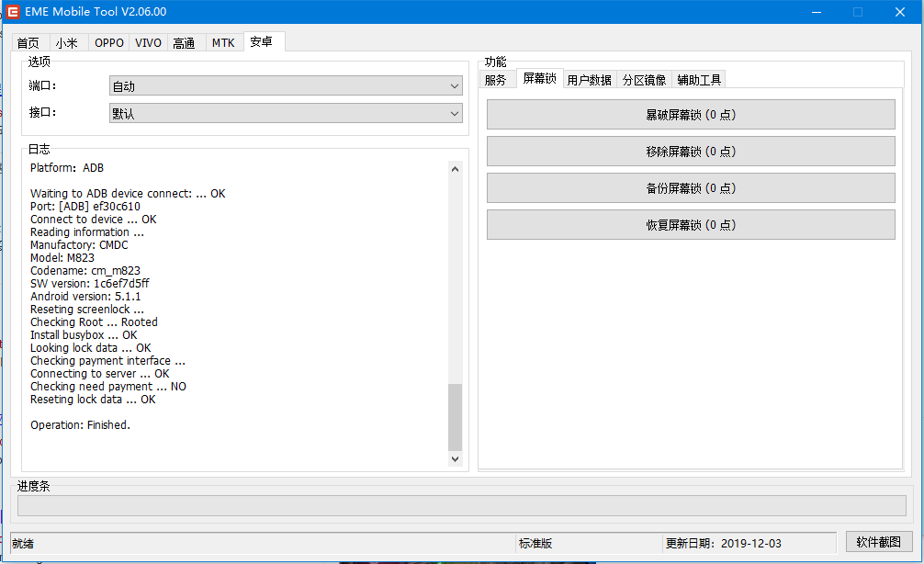Go to the 辅助工具 tab

pyautogui.click(x=699, y=80)
